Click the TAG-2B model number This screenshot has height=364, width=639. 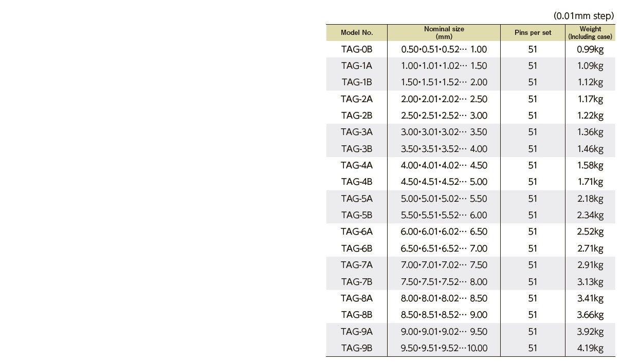[x=356, y=116]
